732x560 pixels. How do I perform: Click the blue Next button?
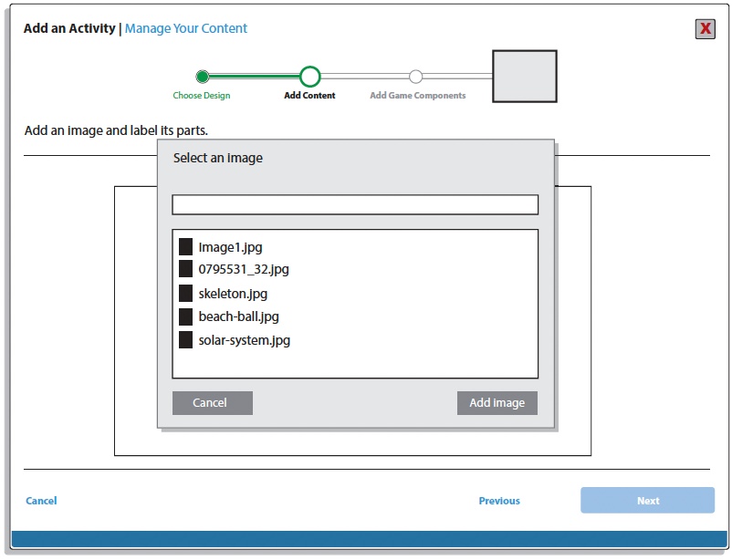click(x=647, y=501)
